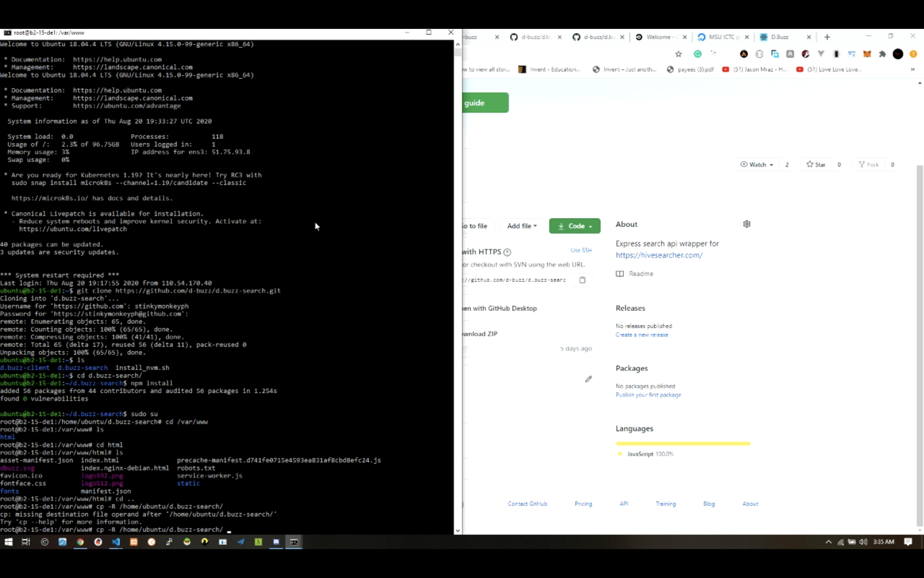Open the Add file dropdown

522,226
